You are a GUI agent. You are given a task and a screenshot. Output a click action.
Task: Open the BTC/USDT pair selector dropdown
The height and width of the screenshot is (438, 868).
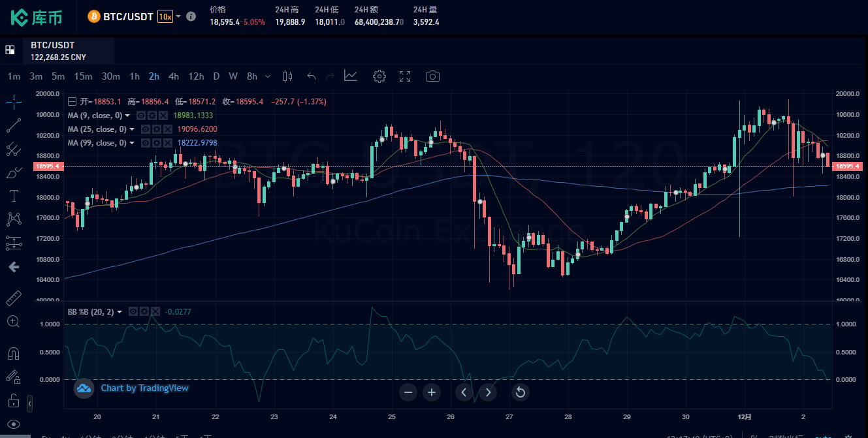click(178, 16)
